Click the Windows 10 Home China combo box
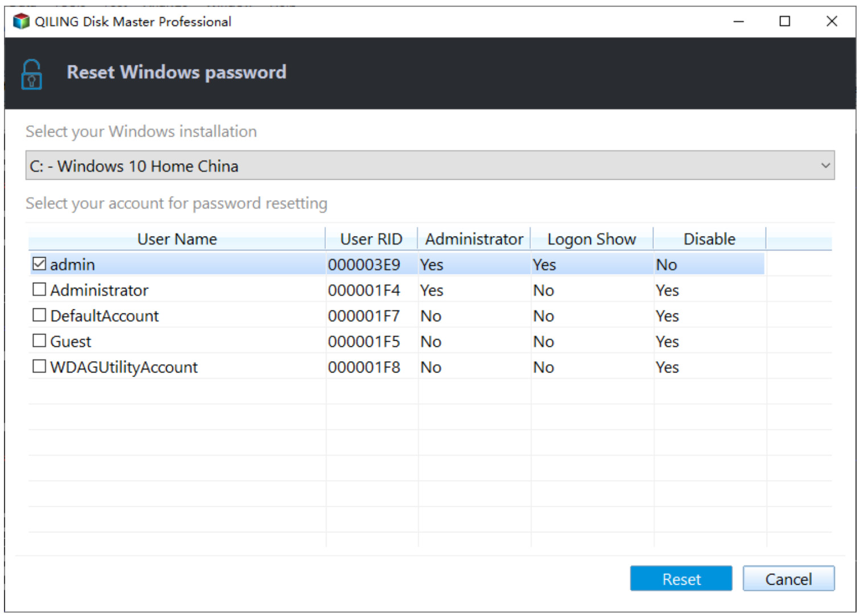 click(x=430, y=166)
